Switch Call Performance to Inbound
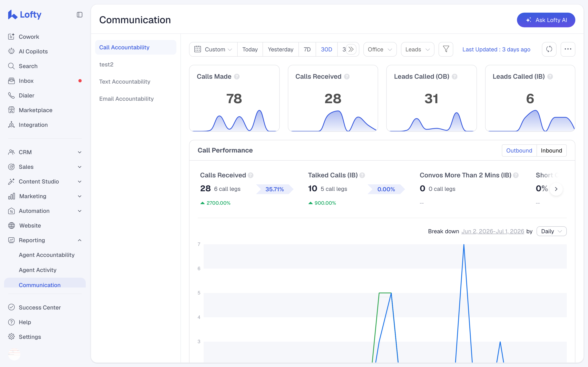This screenshot has height=367, width=588. pos(551,150)
